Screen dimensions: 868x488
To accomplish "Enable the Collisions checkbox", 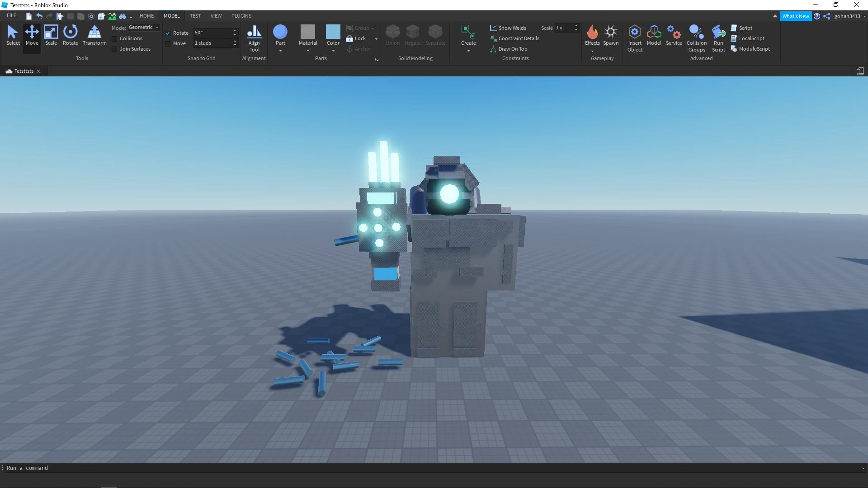I will coord(115,39).
